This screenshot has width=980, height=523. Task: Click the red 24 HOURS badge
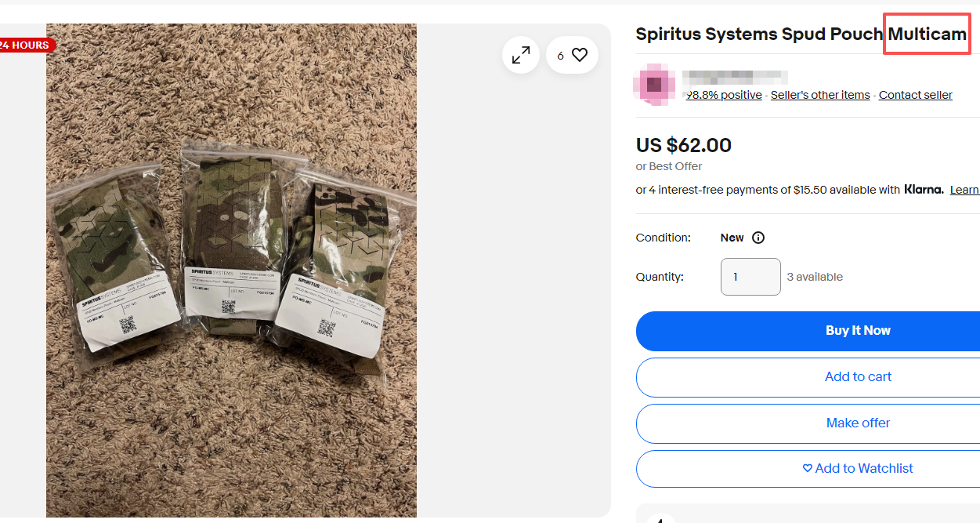click(26, 45)
